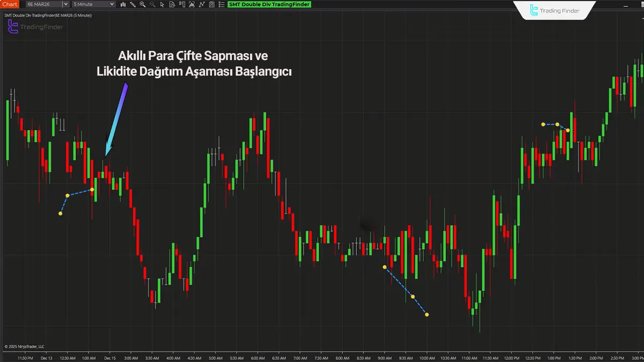Click the TradingFinder watermark logo
The image size is (644, 362).
[x=35, y=27]
